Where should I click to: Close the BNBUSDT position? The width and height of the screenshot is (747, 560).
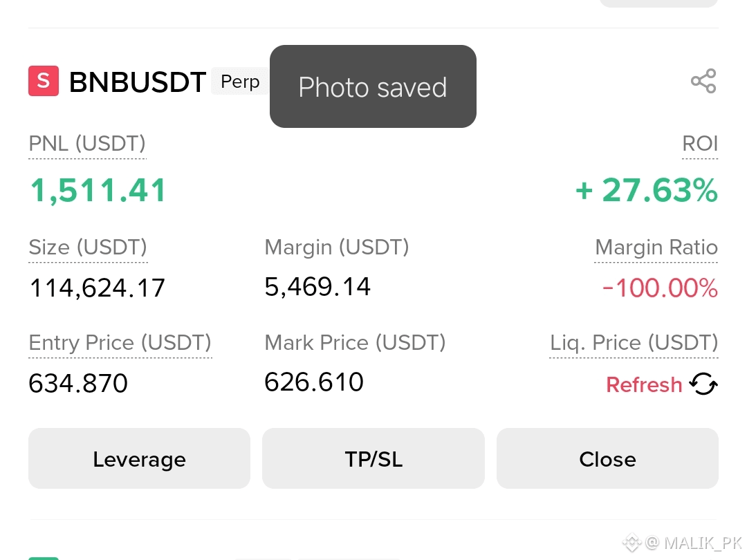[607, 458]
